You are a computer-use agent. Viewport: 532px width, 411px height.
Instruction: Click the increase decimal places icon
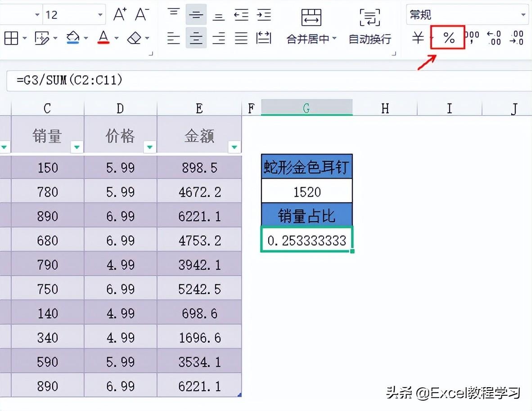coord(494,38)
